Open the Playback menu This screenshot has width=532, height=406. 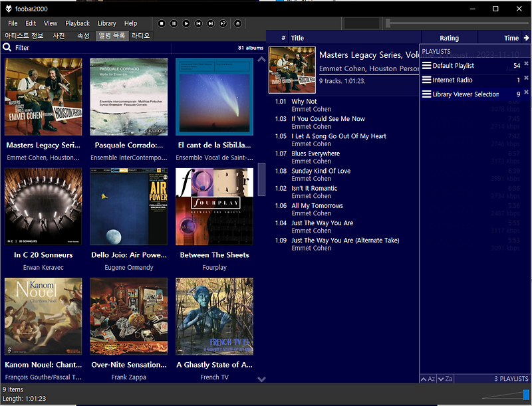pos(77,23)
